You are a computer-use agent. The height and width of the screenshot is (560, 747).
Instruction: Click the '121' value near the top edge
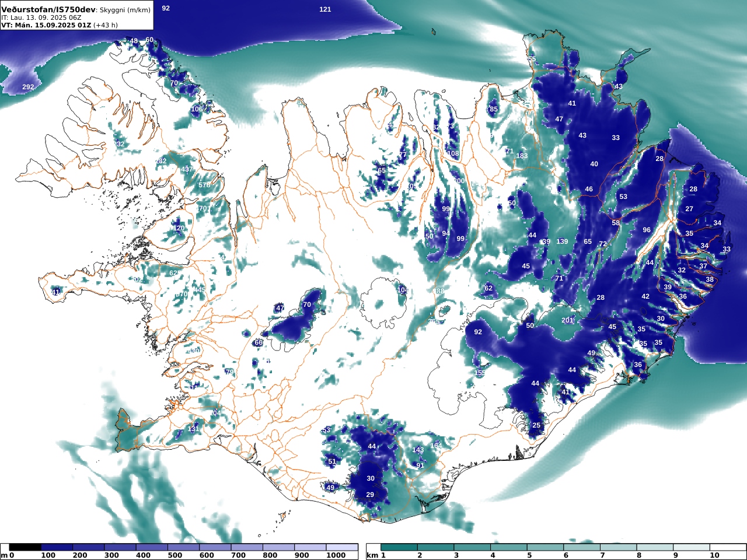[325, 9]
